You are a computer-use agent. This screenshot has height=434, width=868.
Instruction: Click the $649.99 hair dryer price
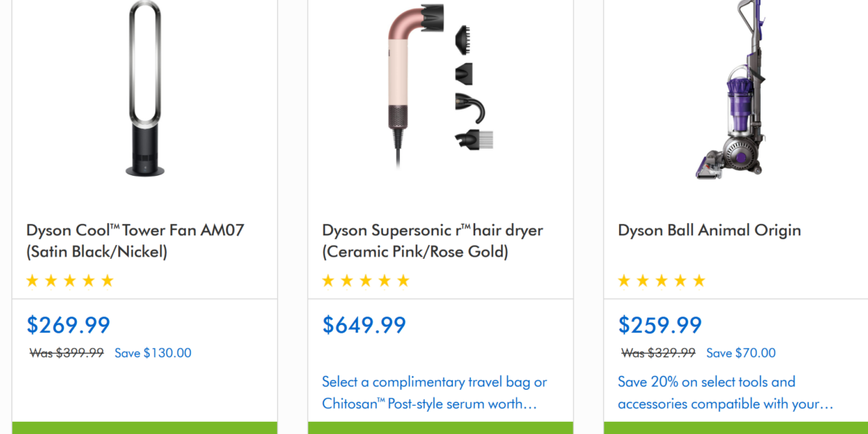tap(364, 325)
